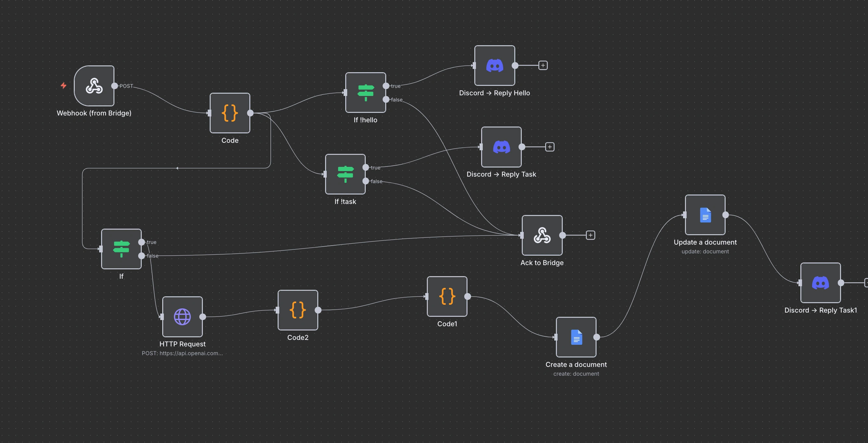868x443 pixels.
Task: Click the false output of If !task
Action: click(x=366, y=181)
